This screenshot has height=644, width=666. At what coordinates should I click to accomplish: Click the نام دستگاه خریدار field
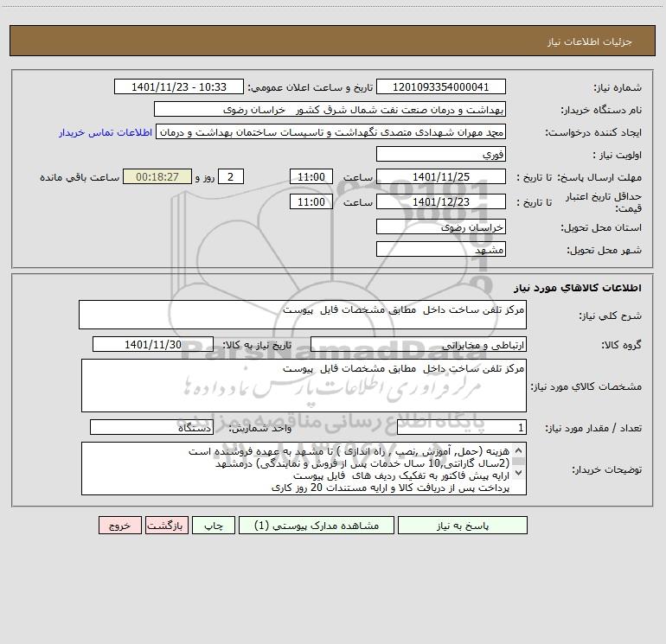(x=330, y=109)
